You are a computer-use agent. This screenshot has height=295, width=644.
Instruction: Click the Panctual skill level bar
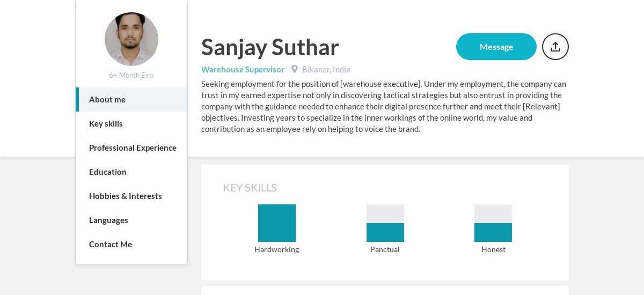[385, 223]
